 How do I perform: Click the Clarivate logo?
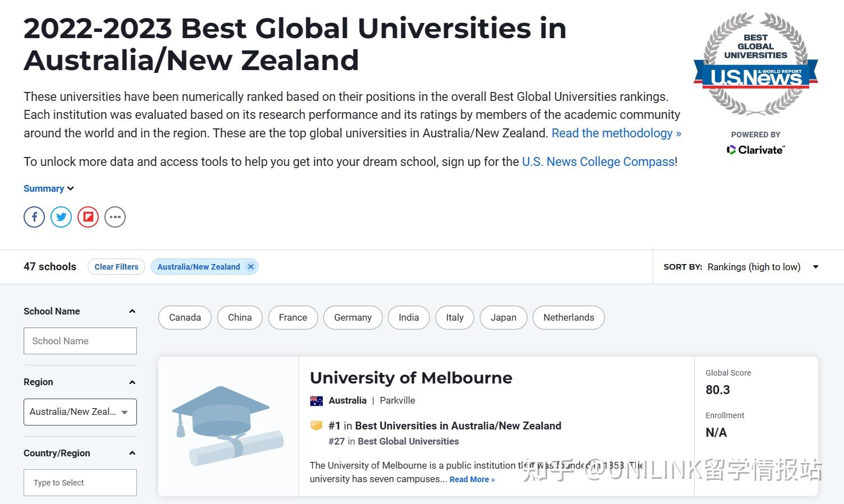coord(756,149)
